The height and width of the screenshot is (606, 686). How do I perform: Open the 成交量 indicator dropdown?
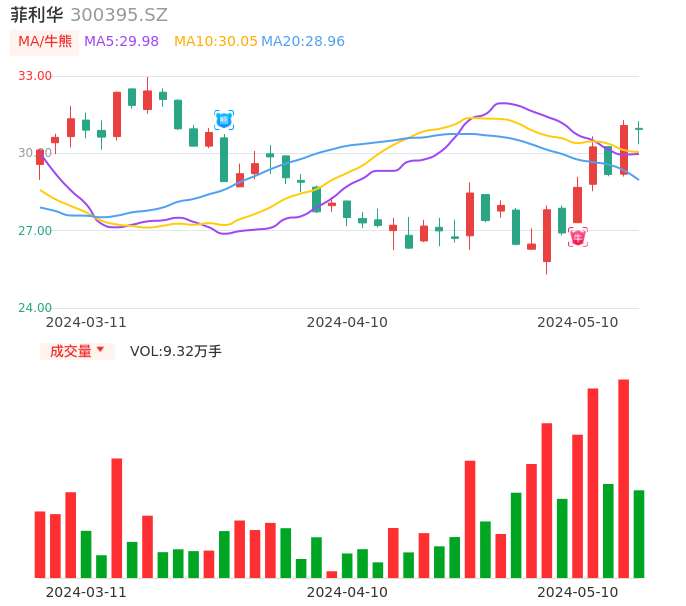pos(77,351)
